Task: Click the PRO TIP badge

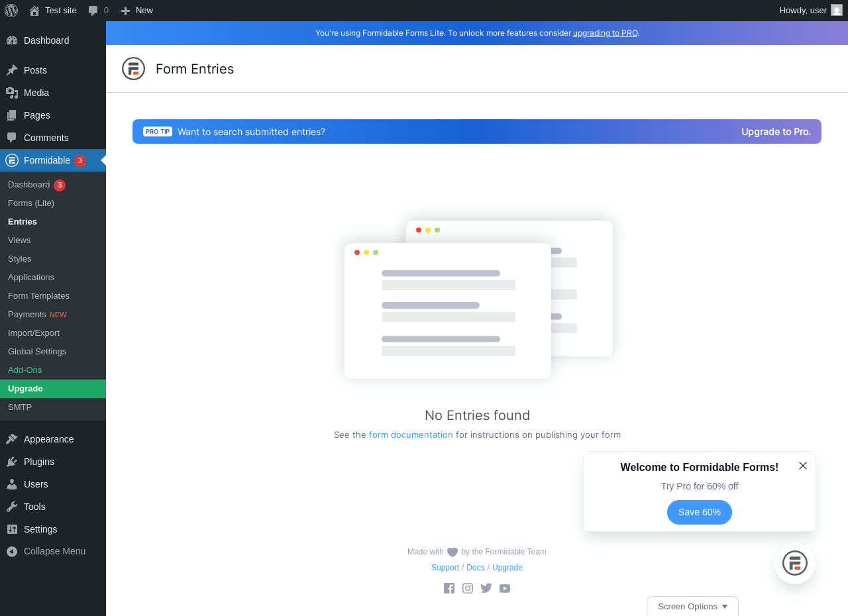Action: click(158, 132)
